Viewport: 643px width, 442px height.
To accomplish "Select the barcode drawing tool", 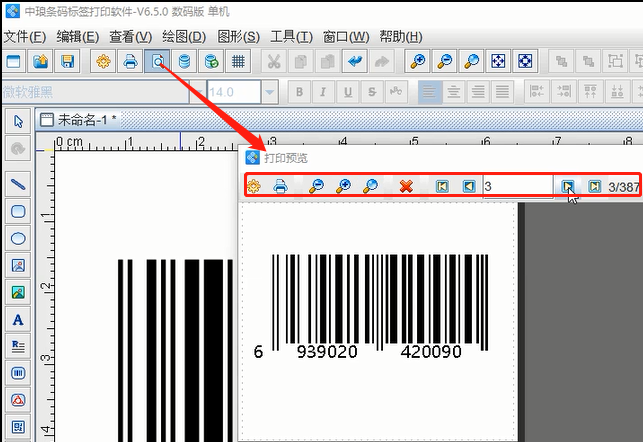I will [18, 373].
